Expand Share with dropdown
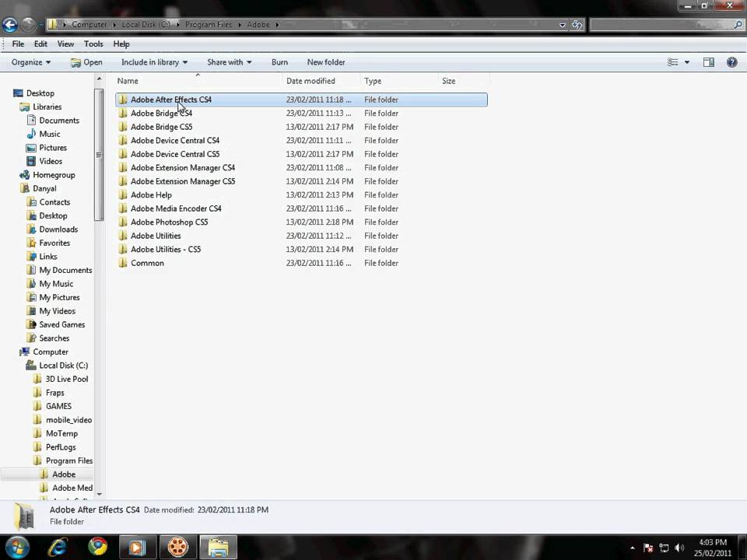The width and height of the screenshot is (747, 560). pyautogui.click(x=229, y=62)
